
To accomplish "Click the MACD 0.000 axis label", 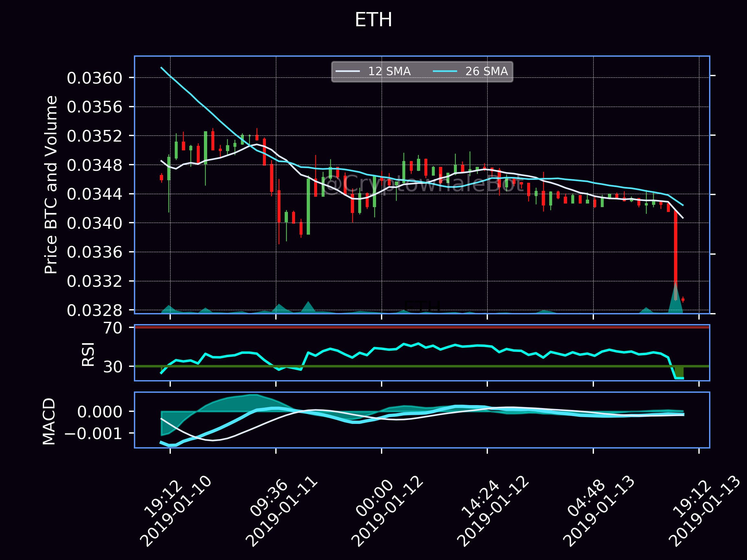I will coord(100,412).
